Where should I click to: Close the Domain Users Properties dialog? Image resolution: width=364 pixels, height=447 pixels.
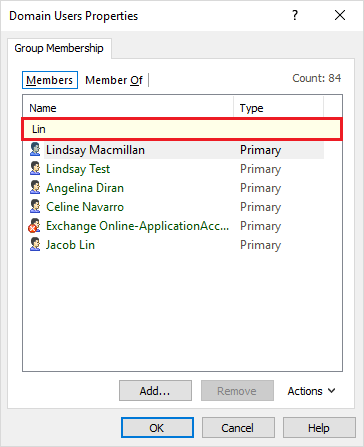click(340, 15)
